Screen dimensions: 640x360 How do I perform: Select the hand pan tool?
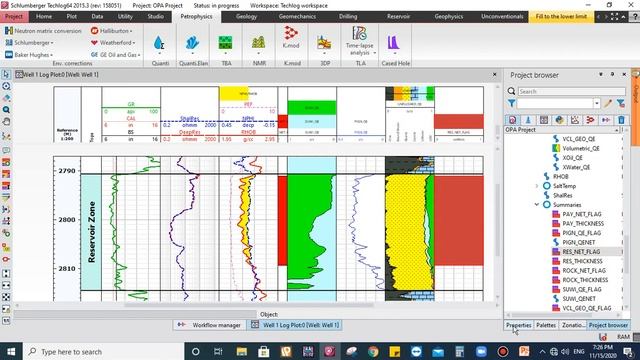6,122
